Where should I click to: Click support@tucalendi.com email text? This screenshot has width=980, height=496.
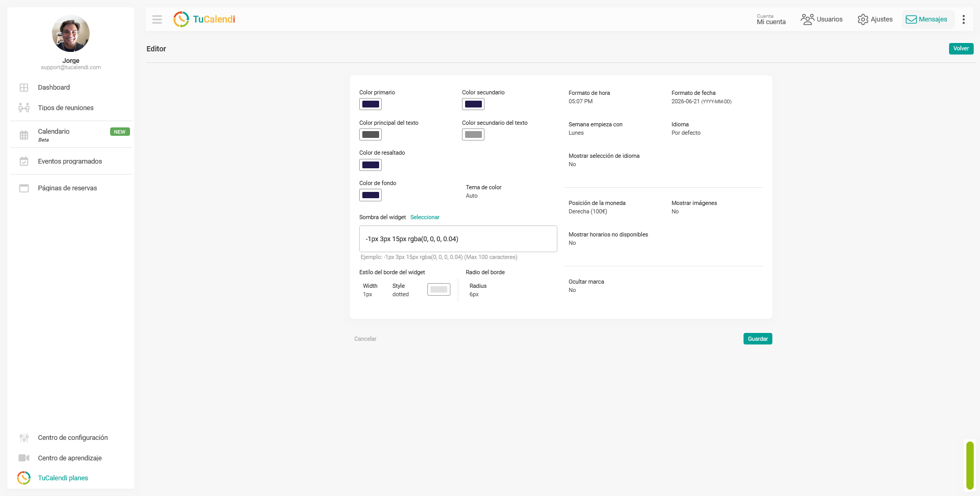(x=71, y=68)
